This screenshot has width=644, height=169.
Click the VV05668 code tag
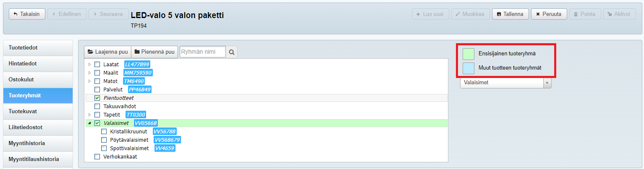point(146,123)
